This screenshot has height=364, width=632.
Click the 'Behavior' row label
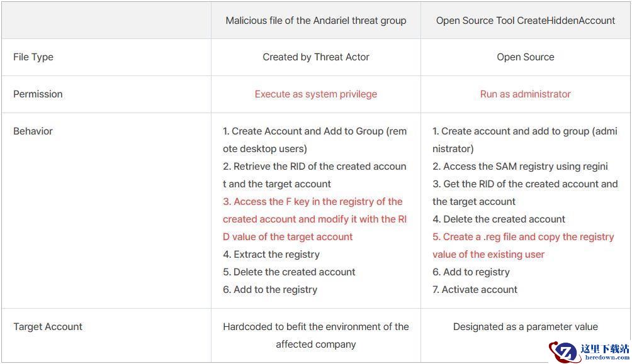33,131
